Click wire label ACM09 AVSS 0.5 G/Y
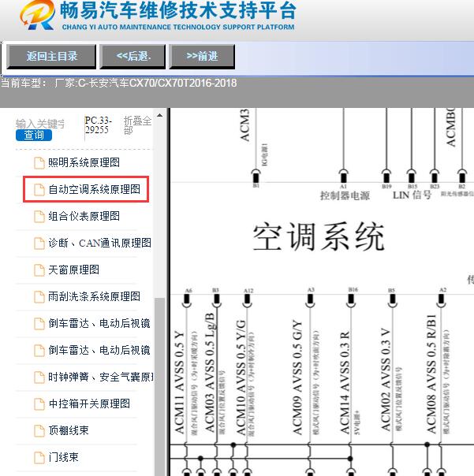The image size is (474, 476). (297, 377)
